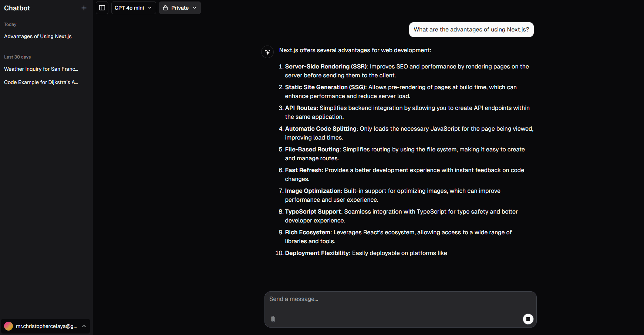Click File-Based Routing text

tap(313, 150)
